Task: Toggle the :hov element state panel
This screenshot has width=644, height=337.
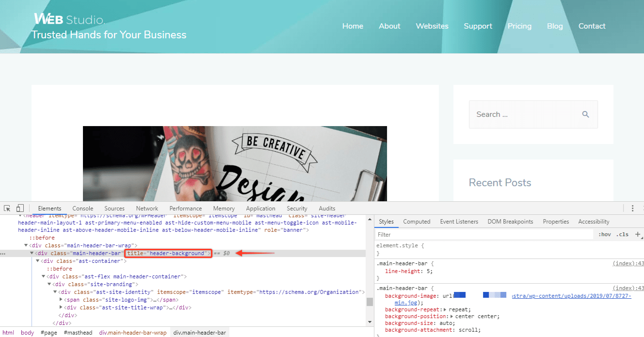Action: click(605, 234)
